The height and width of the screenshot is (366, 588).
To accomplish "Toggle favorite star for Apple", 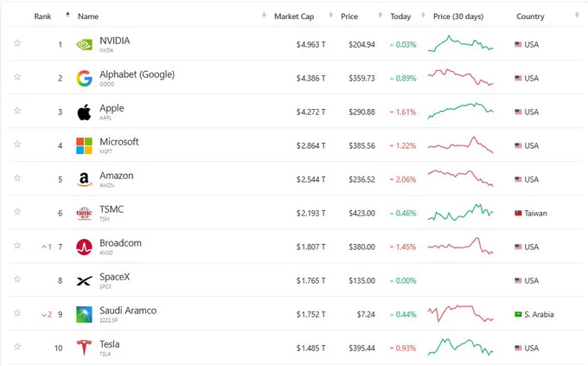I will 17,111.
